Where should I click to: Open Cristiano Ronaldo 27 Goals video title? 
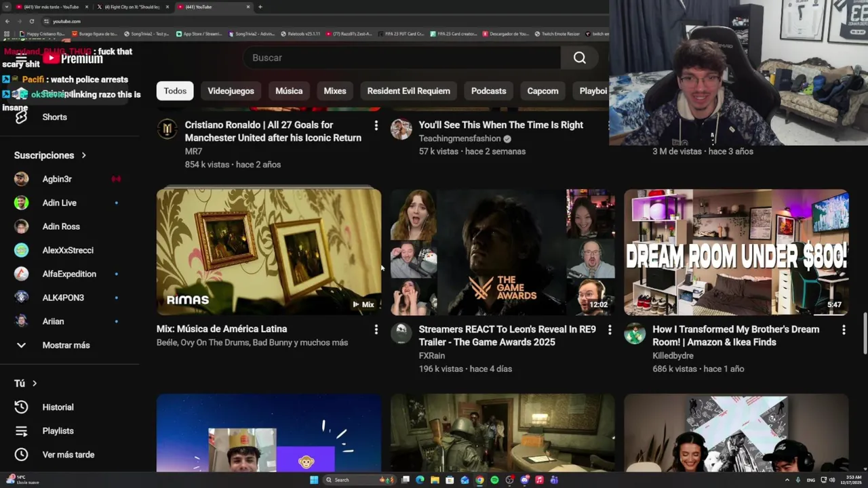(x=273, y=131)
